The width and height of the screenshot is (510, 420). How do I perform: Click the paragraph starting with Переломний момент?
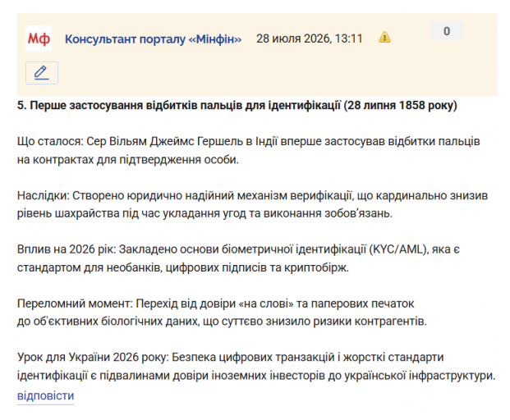(x=222, y=313)
